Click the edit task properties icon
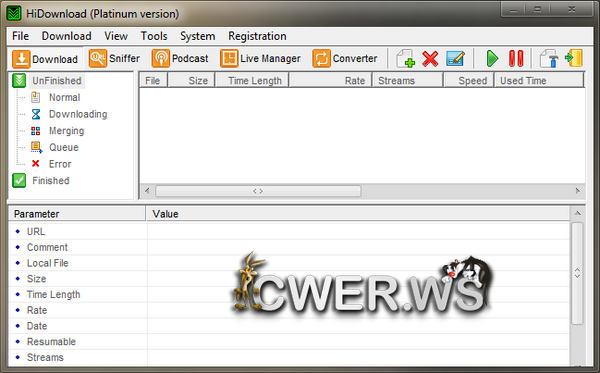The width and height of the screenshot is (600, 373). pos(455,59)
